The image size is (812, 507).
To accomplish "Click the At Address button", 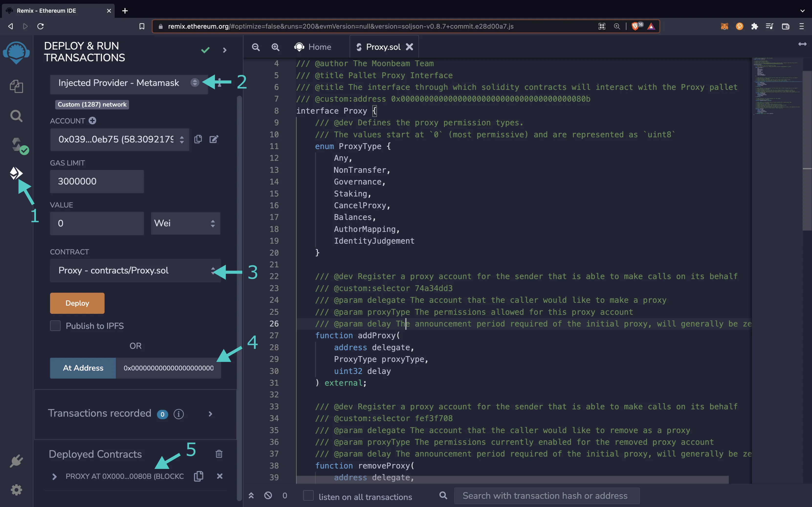I will pyautogui.click(x=83, y=368).
